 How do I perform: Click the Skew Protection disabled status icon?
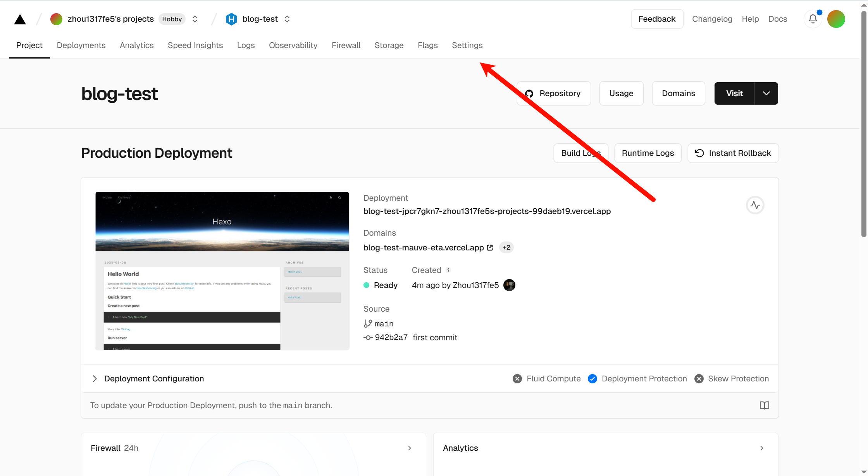pos(699,379)
